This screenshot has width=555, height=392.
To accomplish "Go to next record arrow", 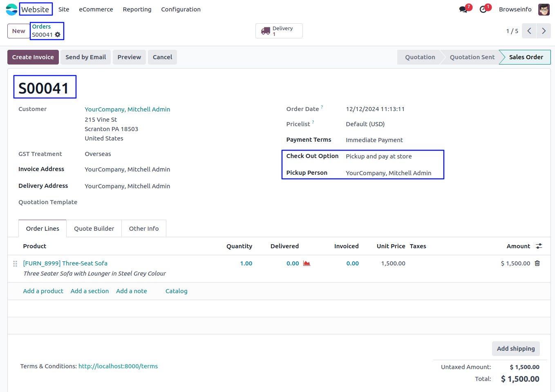I will pyautogui.click(x=544, y=31).
